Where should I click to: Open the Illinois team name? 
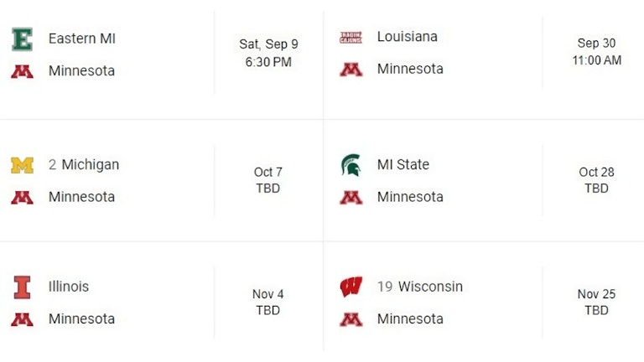tap(69, 287)
